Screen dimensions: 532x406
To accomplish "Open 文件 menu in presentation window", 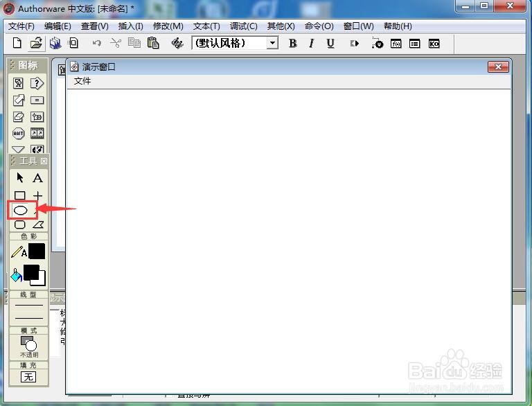I will coord(82,81).
